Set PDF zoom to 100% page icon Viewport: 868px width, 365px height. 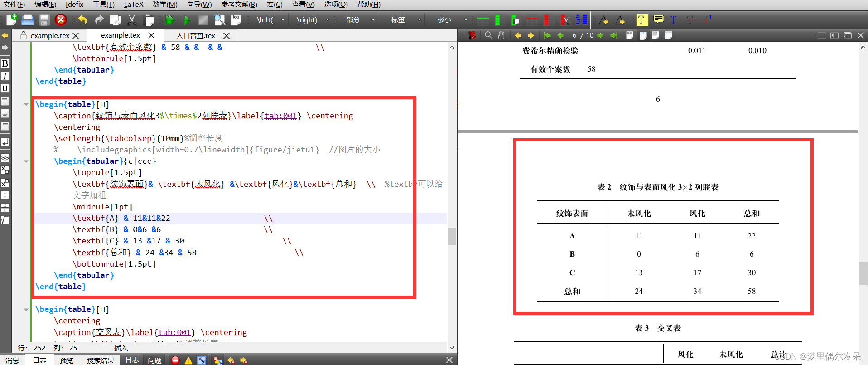point(629,35)
